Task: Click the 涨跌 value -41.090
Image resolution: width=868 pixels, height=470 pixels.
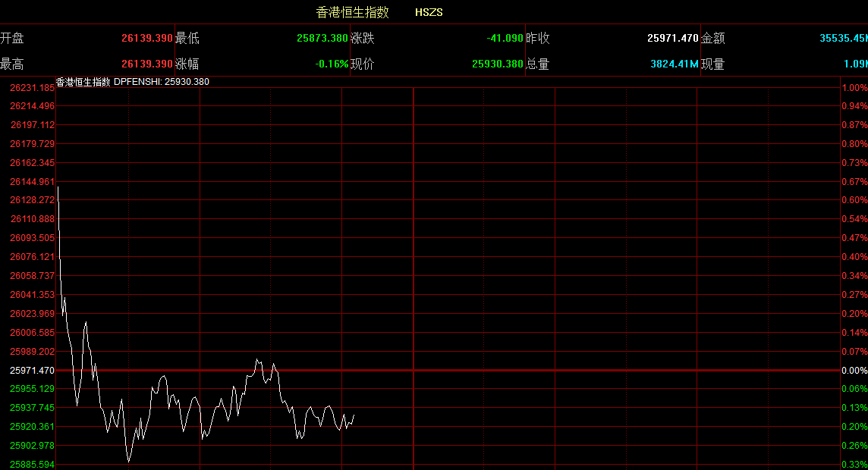Action: tap(505, 38)
